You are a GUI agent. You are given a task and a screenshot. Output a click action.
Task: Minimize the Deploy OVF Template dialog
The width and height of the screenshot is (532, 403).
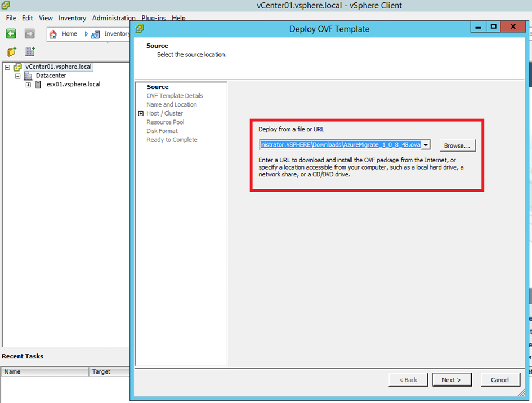click(x=479, y=27)
